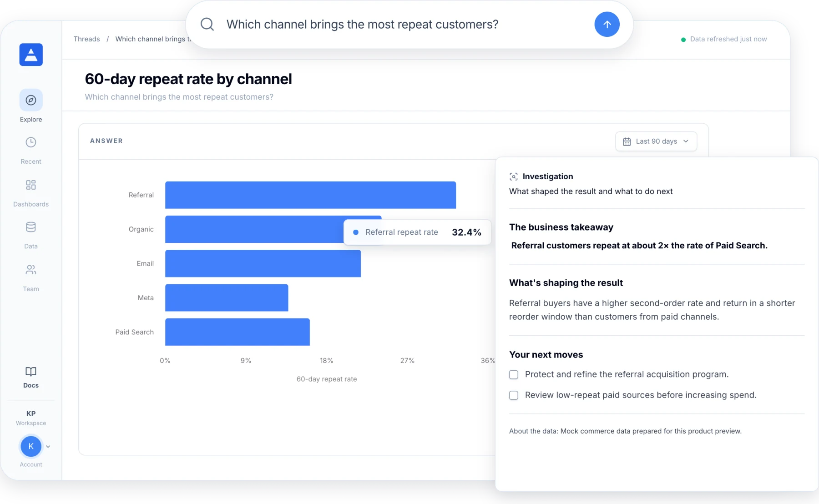
Task: Click the '60-day repeat rate by channel' title
Action: coord(188,79)
